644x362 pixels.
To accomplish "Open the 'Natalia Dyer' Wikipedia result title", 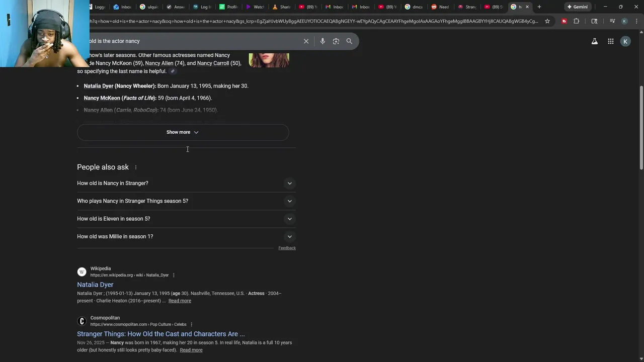I will click(95, 285).
